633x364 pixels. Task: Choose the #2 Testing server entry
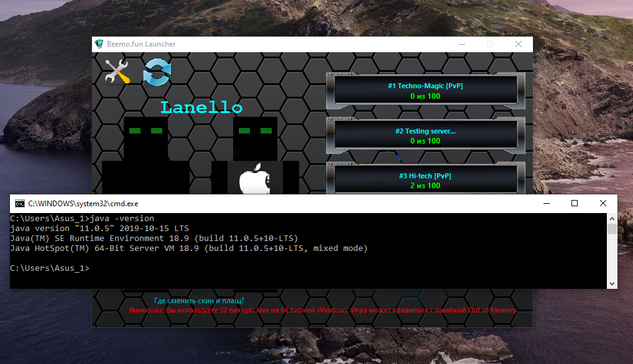[425, 135]
